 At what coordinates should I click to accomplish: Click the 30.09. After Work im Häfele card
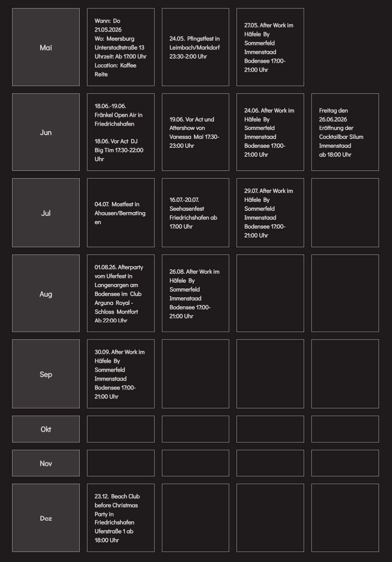[121, 374]
